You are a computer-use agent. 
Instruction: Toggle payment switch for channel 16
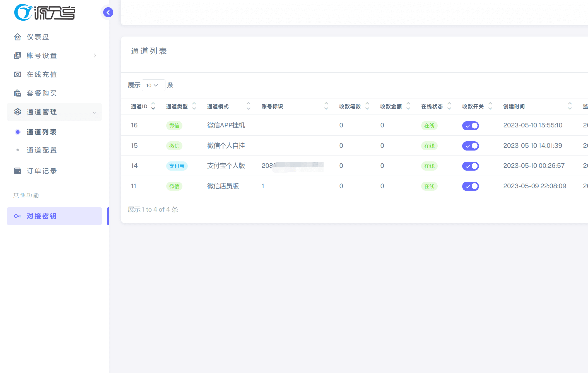[x=471, y=126]
